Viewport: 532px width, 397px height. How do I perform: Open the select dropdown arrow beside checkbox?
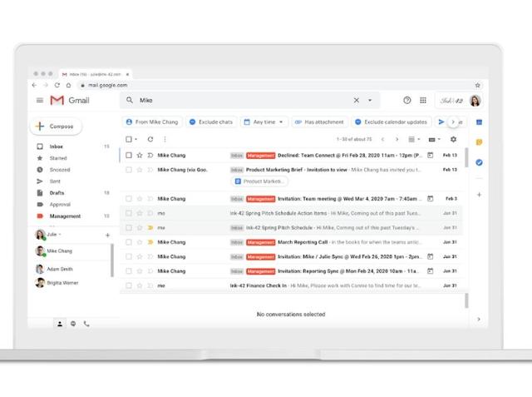coord(135,139)
